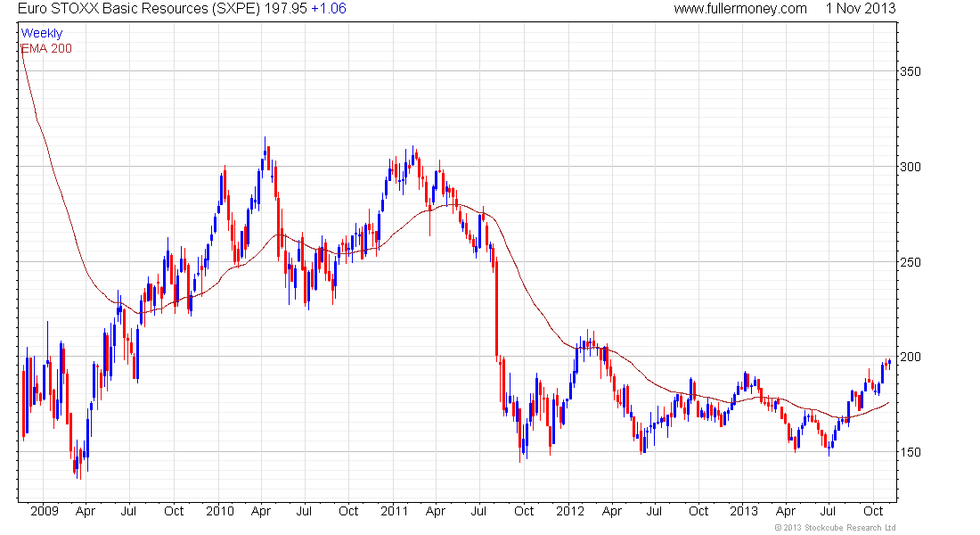Screen dimensions: 980x535
Task: Click the 250 price axis label
Action: [911, 262]
